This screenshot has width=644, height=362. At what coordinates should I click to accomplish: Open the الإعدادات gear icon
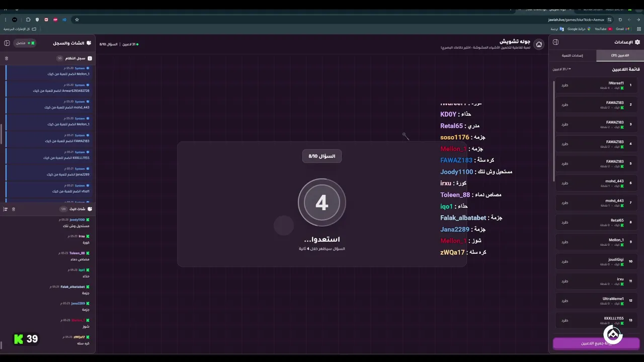[637, 42]
